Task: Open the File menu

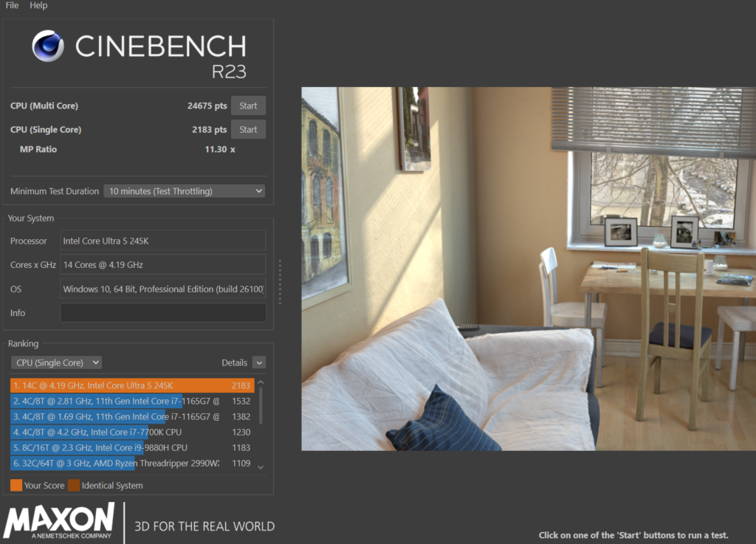Action: (11, 5)
